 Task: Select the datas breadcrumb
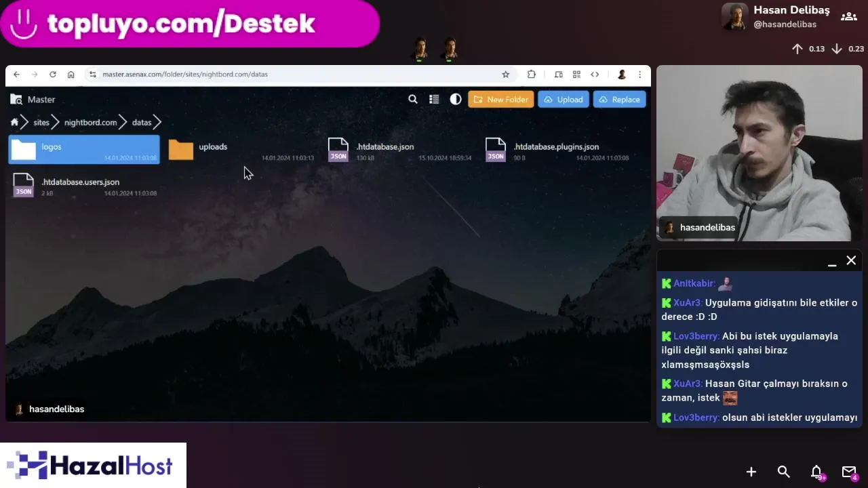[141, 123]
